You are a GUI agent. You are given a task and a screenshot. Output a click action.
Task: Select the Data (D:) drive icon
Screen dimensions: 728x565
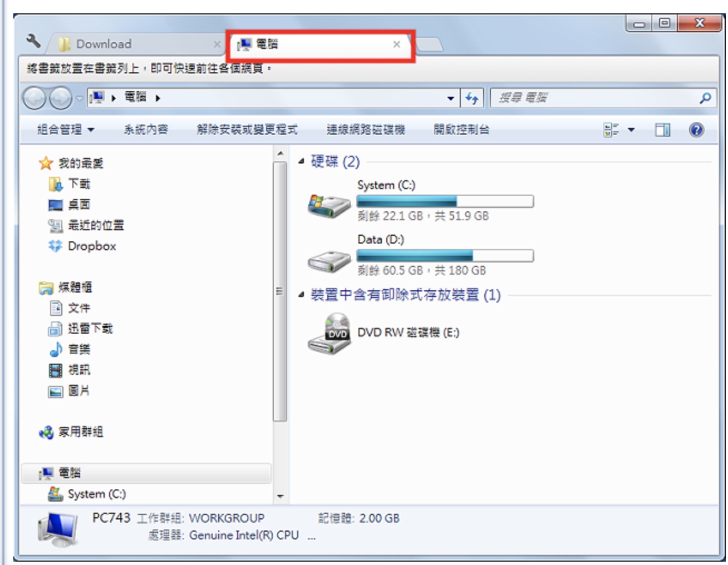(329, 260)
